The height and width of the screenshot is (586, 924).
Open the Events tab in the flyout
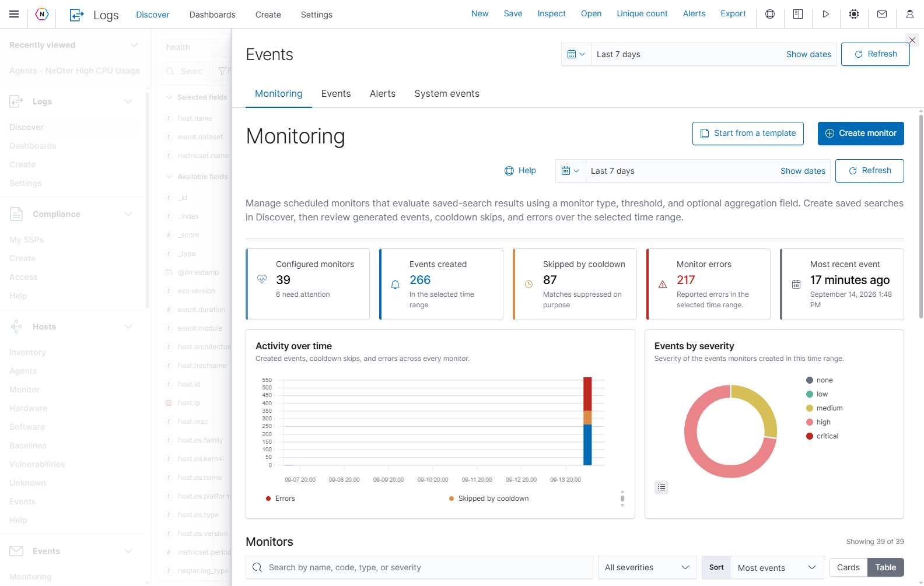pyautogui.click(x=336, y=94)
